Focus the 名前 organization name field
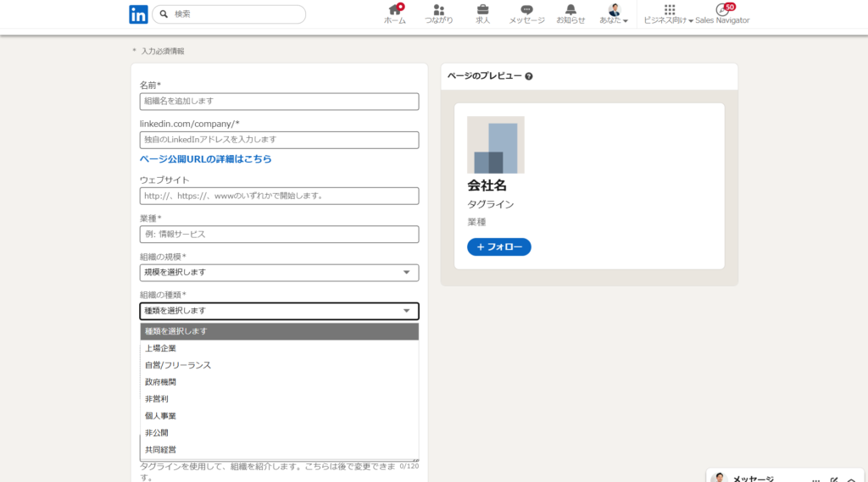 [279, 102]
